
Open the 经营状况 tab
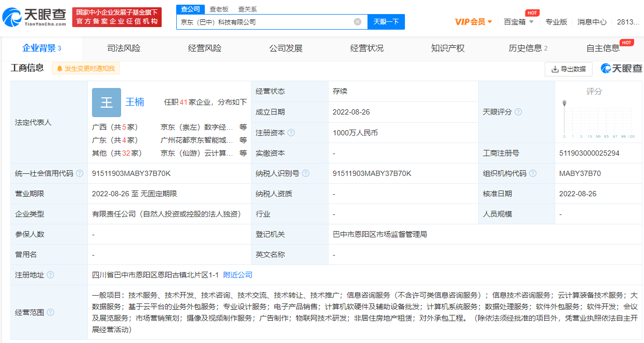pyautogui.click(x=367, y=48)
